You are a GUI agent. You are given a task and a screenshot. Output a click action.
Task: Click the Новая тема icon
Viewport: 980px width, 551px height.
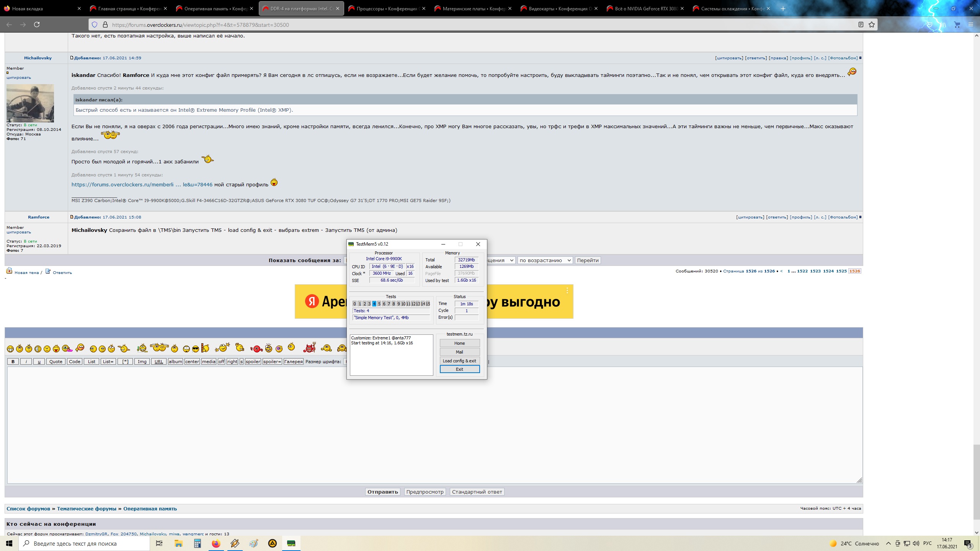[9, 271]
